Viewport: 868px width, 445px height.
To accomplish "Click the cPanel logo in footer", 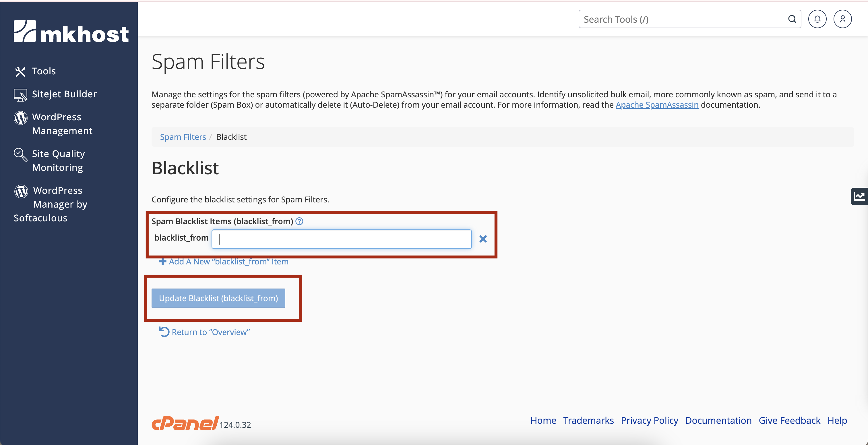I will [x=185, y=423].
